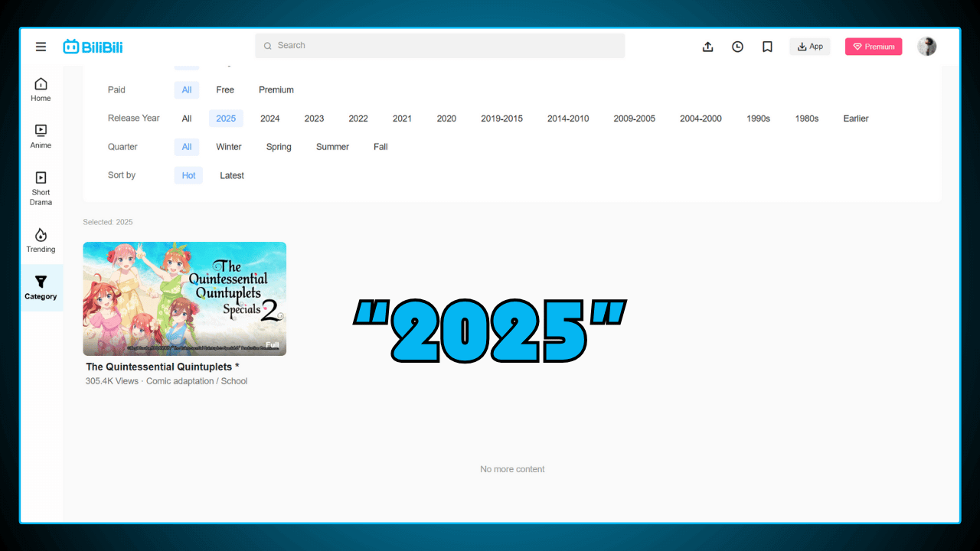Select All in the Paid filter
Image resolution: width=980 pixels, height=551 pixels.
click(187, 90)
